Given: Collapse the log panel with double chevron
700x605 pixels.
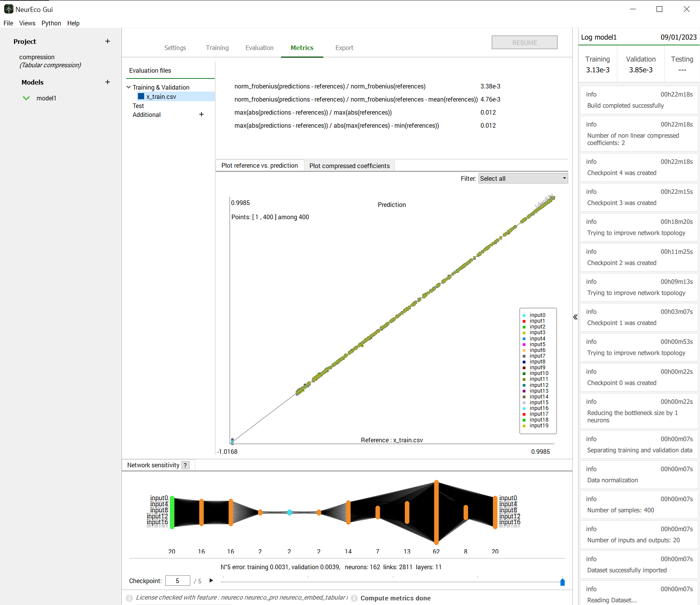Looking at the screenshot, I should pos(575,317).
